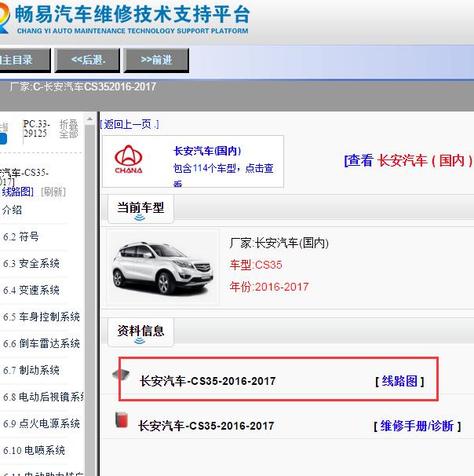
Task: Open 6.8 电动后视镜系统 tree item
Action: click(x=44, y=397)
